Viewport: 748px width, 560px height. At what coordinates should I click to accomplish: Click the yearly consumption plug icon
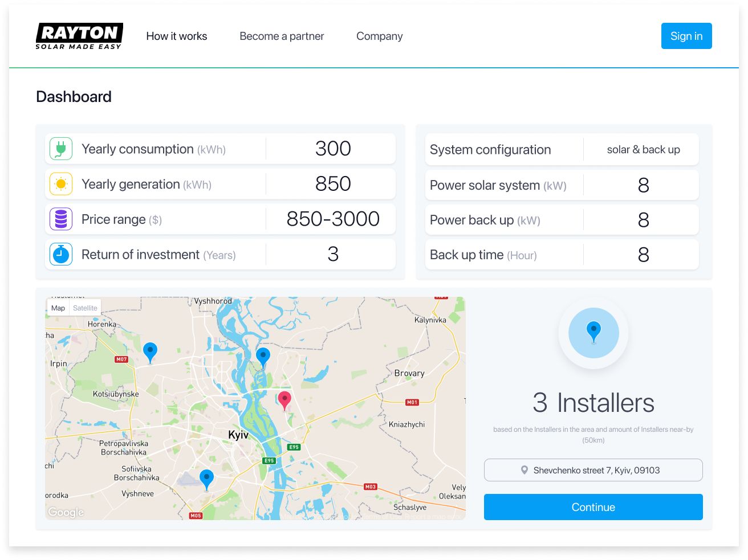60,149
